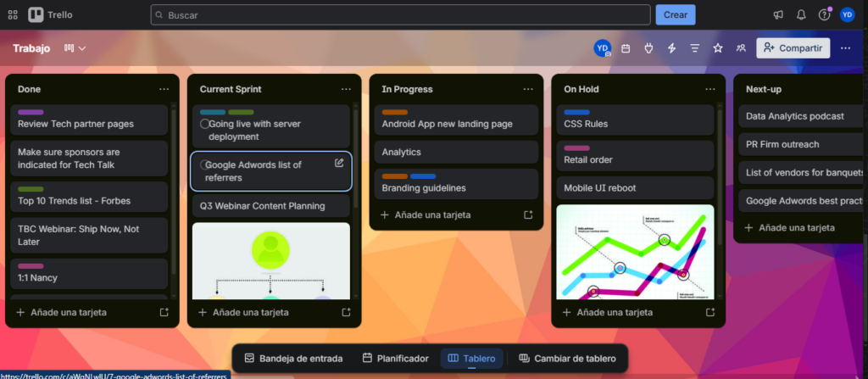Click the Crear button
The image size is (868, 379).
click(676, 15)
